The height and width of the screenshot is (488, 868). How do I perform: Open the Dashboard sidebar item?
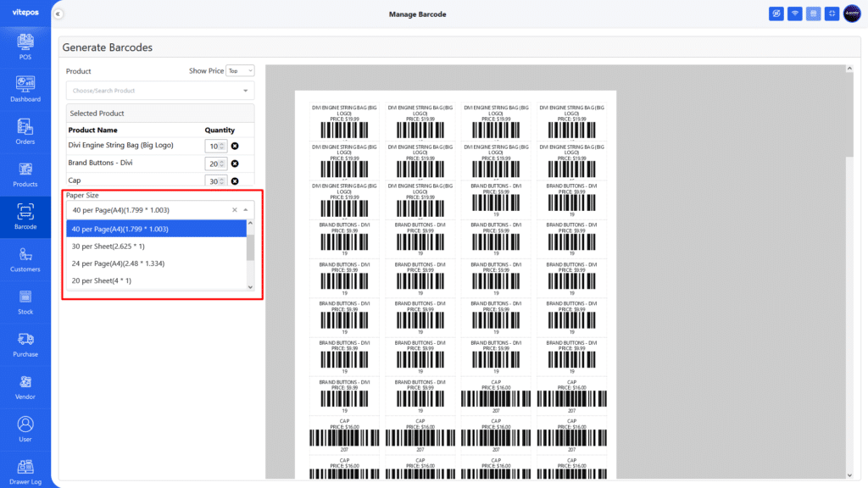tap(25, 90)
